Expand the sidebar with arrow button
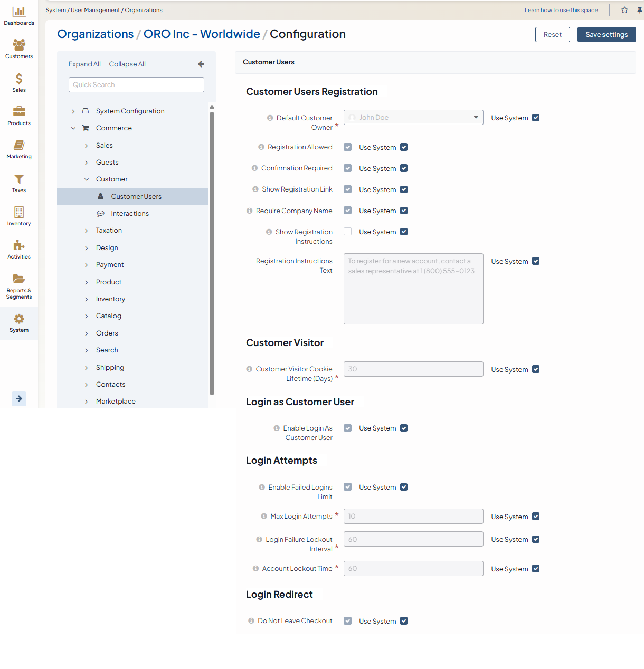The image size is (644, 669). (19, 399)
